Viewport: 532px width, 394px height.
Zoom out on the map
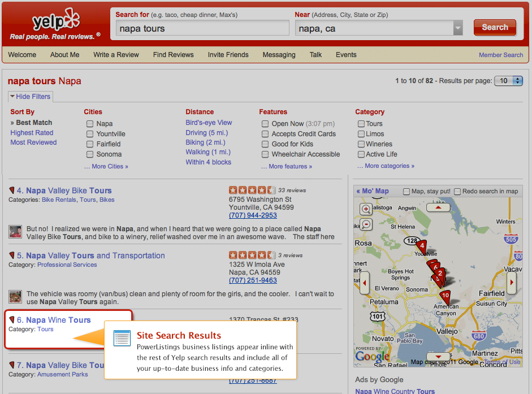pos(366,224)
